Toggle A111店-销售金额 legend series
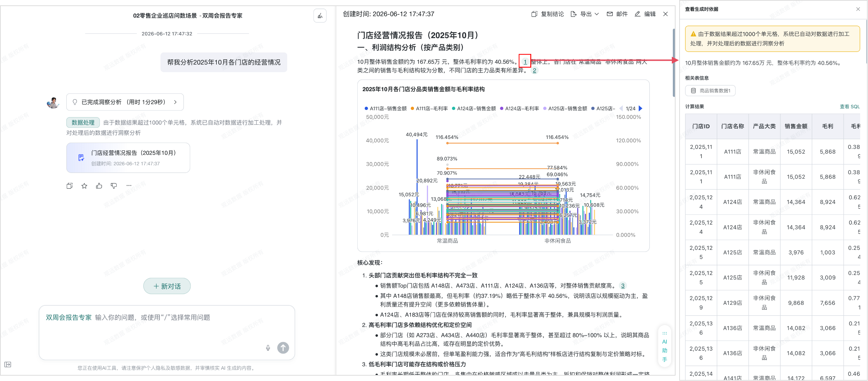The width and height of the screenshot is (868, 381). (386, 109)
